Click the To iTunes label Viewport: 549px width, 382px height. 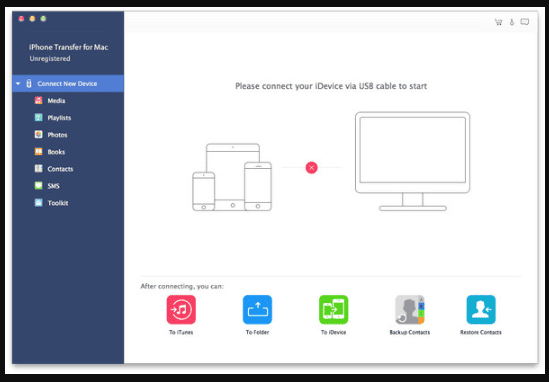181,332
